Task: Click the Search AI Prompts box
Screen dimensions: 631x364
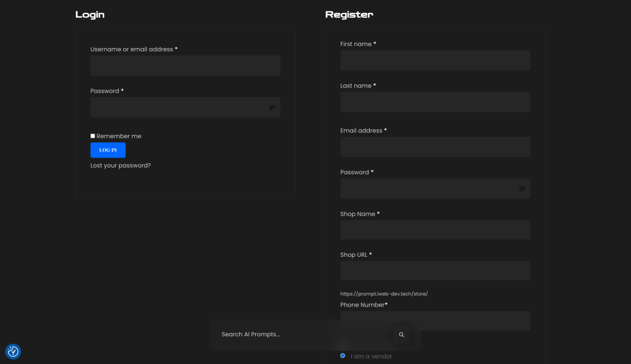Action: [302, 334]
